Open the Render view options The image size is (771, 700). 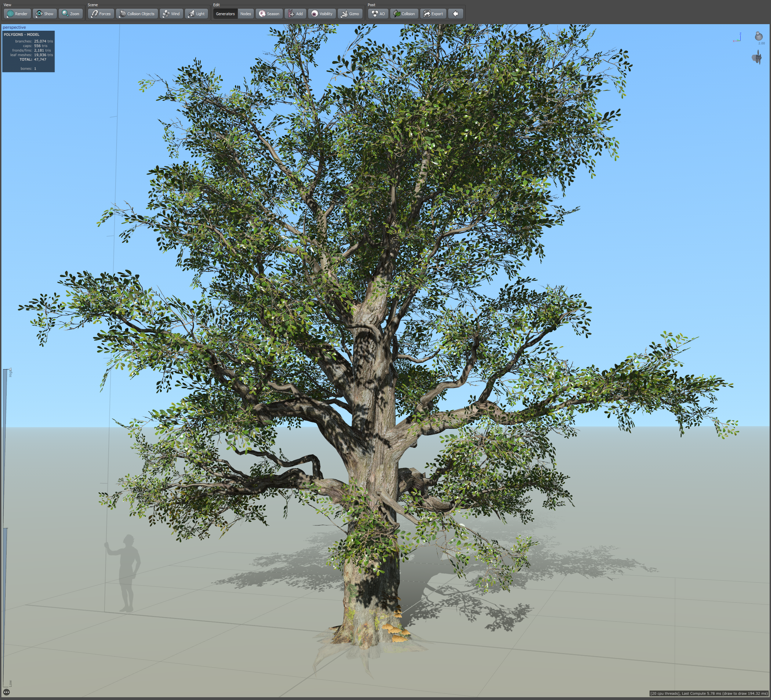click(x=17, y=14)
